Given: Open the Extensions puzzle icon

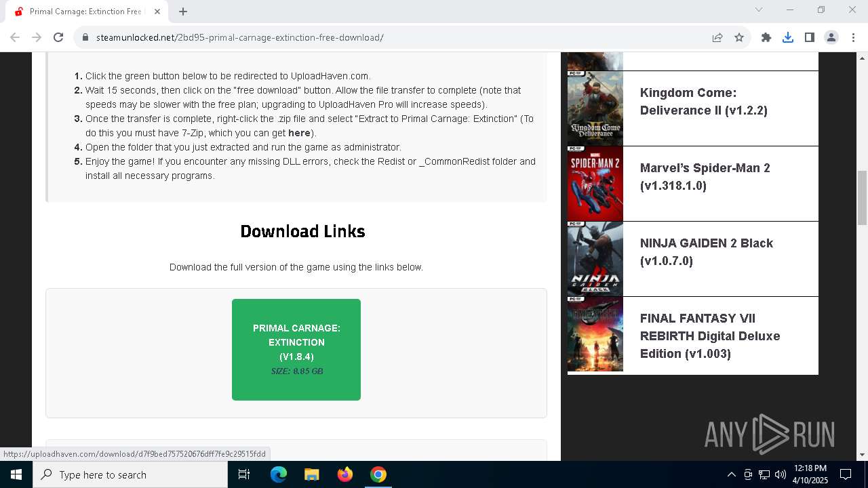Looking at the screenshot, I should (766, 37).
